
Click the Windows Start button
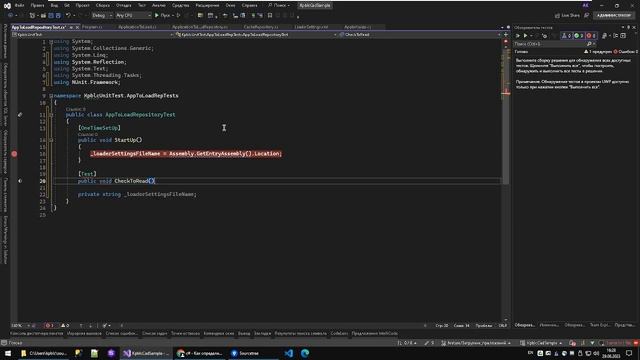point(8,353)
